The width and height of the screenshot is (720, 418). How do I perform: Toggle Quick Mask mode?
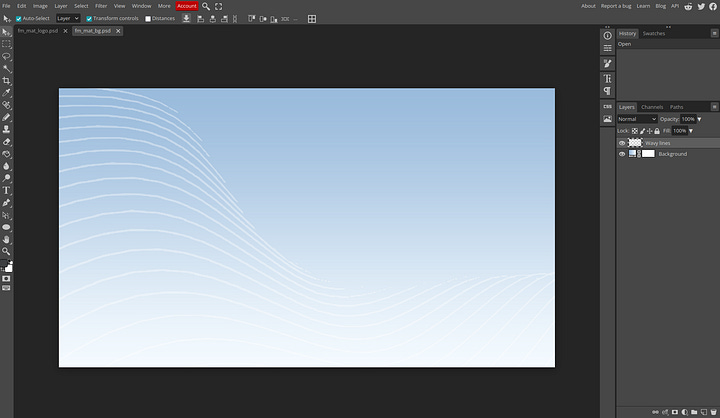6,279
